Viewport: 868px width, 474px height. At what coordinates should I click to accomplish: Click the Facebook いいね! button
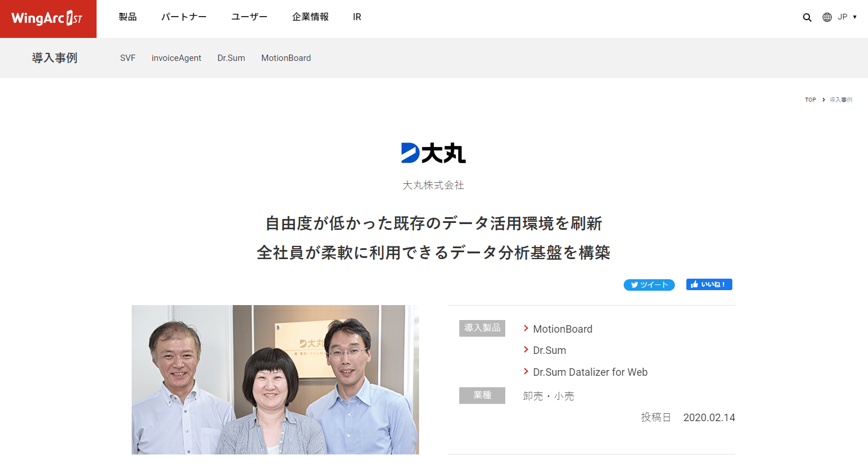click(x=709, y=284)
